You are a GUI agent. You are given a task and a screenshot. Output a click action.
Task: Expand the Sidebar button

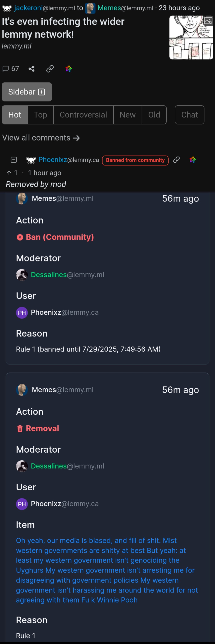coord(27,92)
